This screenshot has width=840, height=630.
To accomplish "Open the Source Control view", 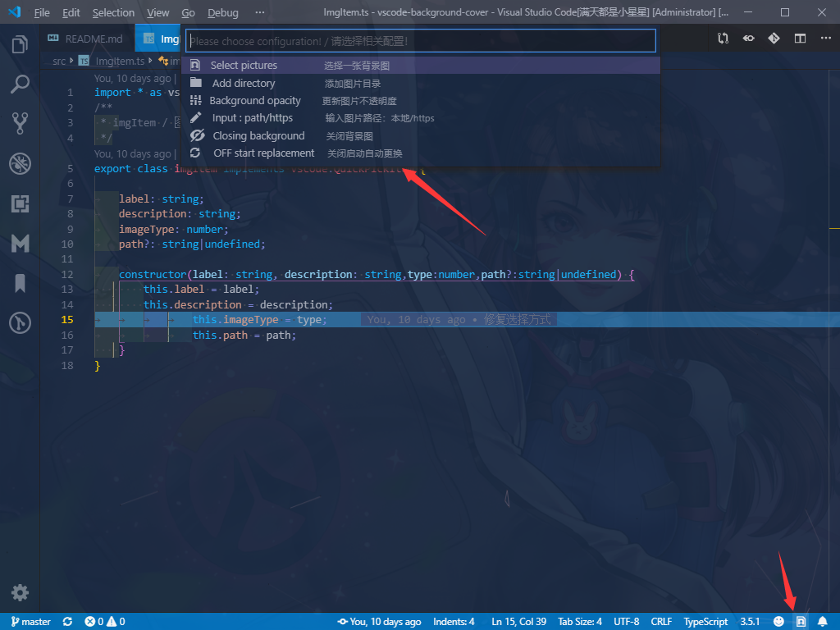I will 20,123.
